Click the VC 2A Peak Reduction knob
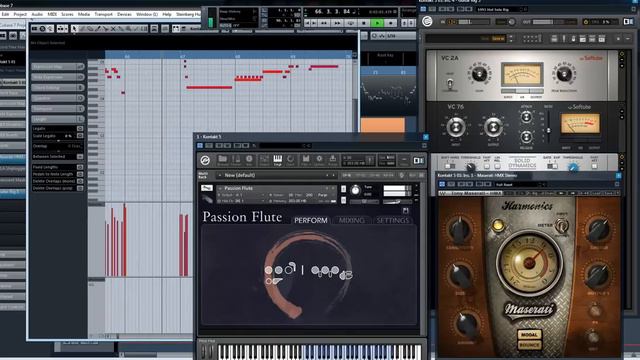Viewport: 640px width, 360px height. click(x=564, y=74)
